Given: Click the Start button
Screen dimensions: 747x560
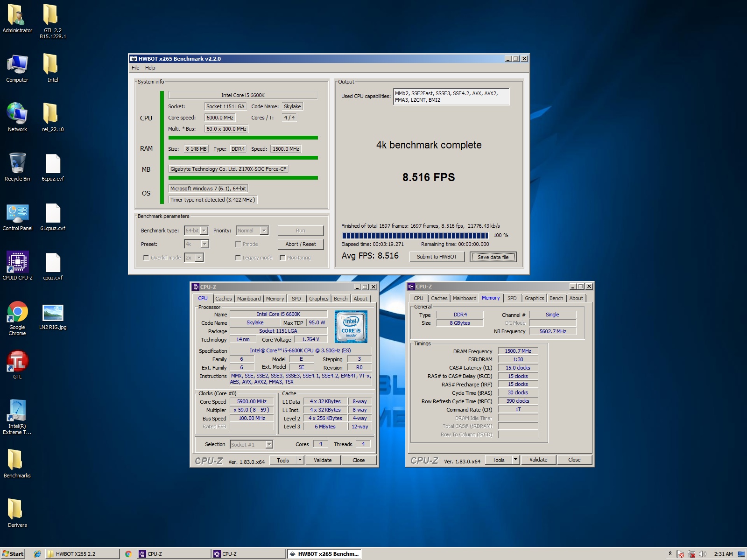Looking at the screenshot, I should (x=13, y=554).
